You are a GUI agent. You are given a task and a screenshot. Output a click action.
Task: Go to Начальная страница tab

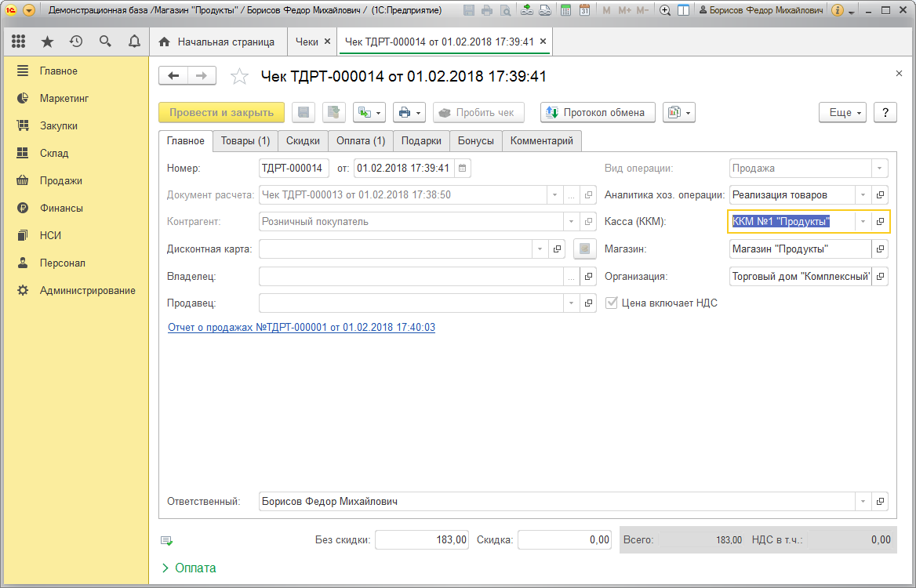(x=219, y=42)
